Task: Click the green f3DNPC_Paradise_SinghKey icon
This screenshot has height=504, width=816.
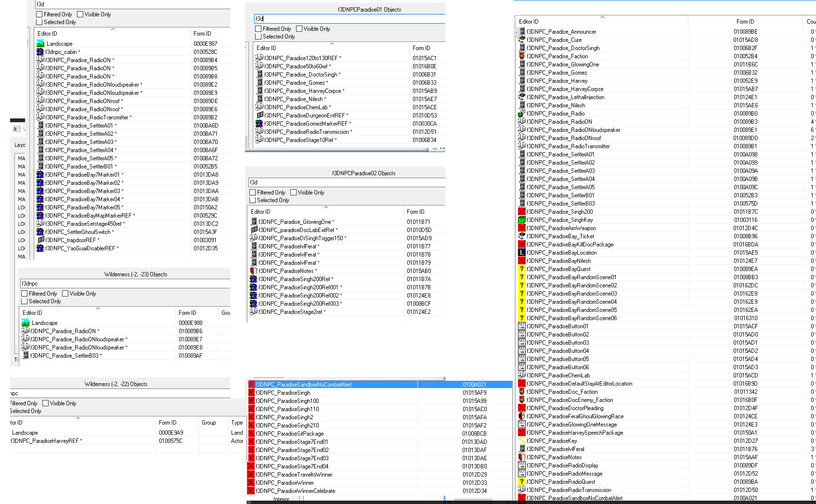Action: 521,220
